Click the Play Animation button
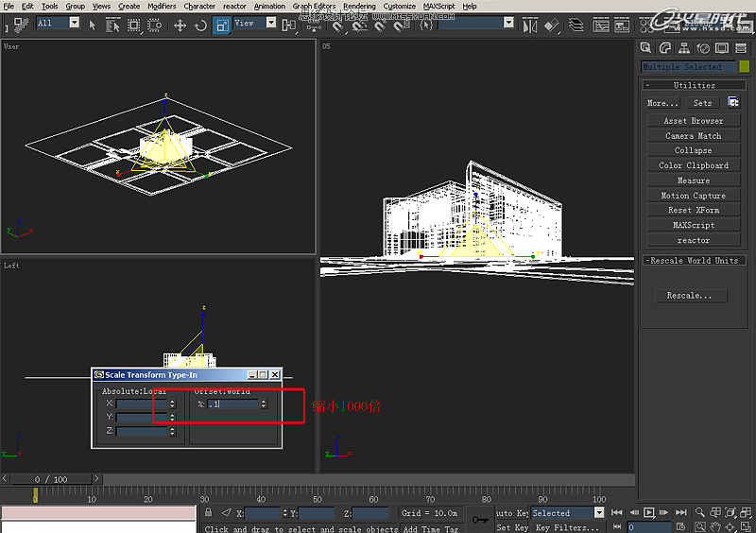 tap(649, 513)
